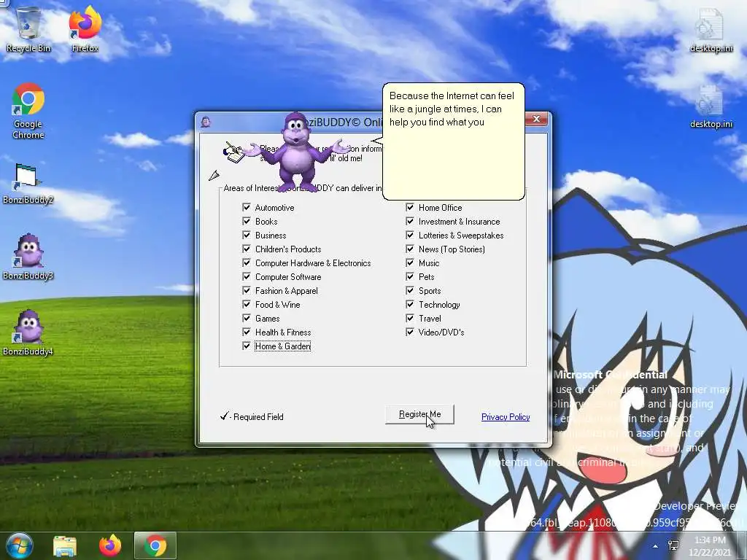This screenshot has height=560, width=747.
Task: Uncheck News (Top Stories)
Action: (x=410, y=249)
